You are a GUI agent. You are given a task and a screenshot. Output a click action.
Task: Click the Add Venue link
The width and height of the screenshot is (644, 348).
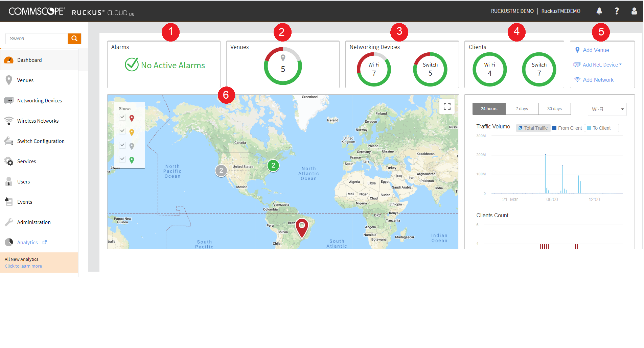(596, 50)
